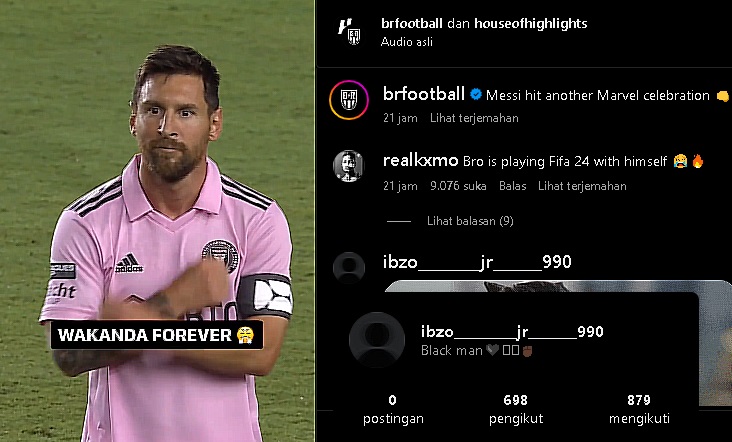
Task: Reply to realkxmo using Balas
Action: pos(513,186)
